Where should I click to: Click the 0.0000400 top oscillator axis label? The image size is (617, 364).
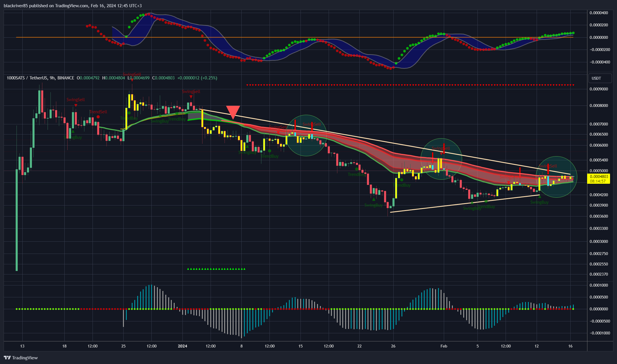599,13
